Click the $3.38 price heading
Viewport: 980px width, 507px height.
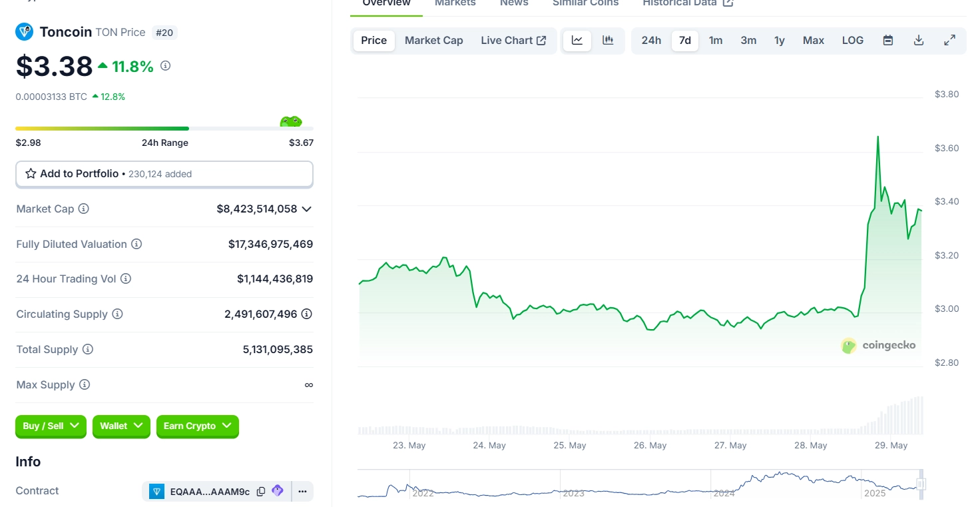[x=55, y=66]
